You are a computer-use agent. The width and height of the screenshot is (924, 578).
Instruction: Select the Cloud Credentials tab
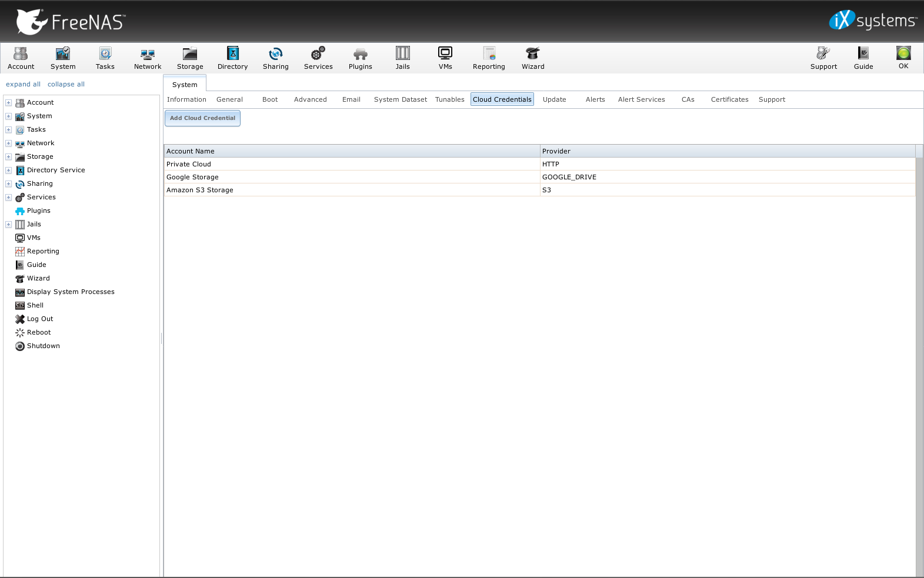pos(502,99)
